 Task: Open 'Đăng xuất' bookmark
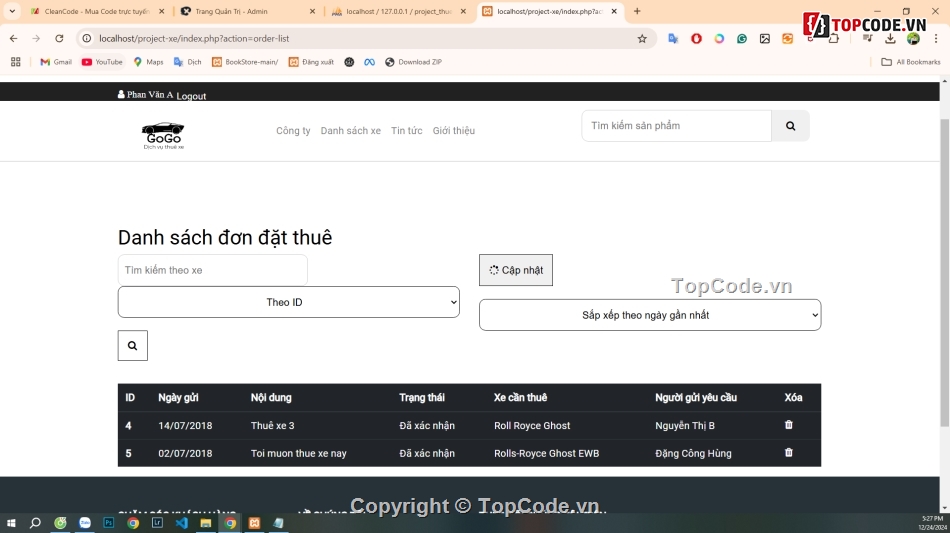coord(311,62)
